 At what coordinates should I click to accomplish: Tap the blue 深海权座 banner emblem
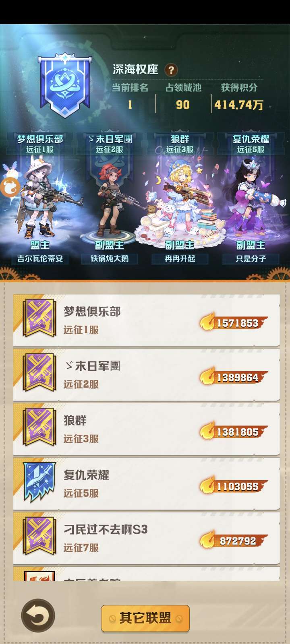[64, 86]
